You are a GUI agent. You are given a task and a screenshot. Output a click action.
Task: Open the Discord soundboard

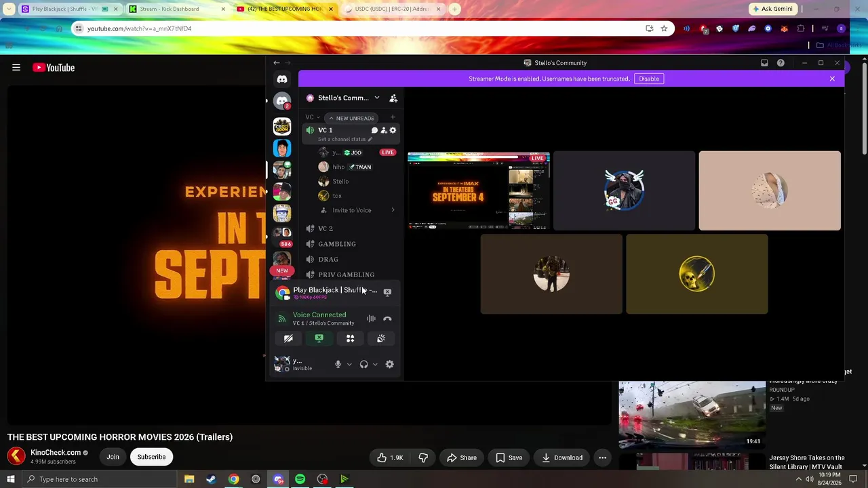pos(381,338)
